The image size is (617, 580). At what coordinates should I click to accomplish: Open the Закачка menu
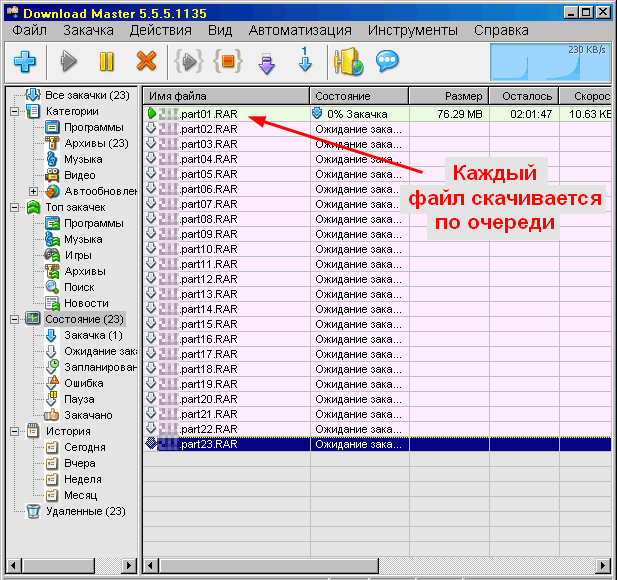coord(89,30)
